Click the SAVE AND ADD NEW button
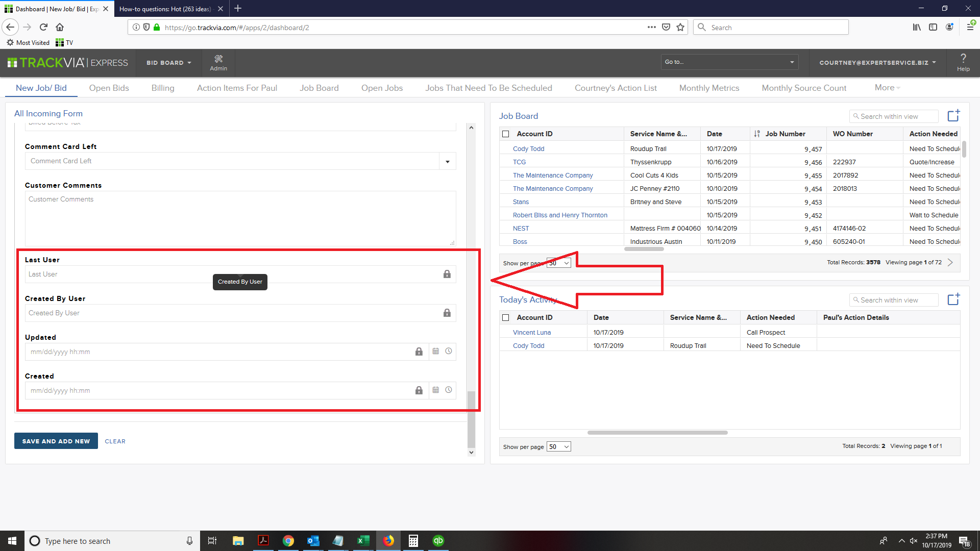 point(56,441)
